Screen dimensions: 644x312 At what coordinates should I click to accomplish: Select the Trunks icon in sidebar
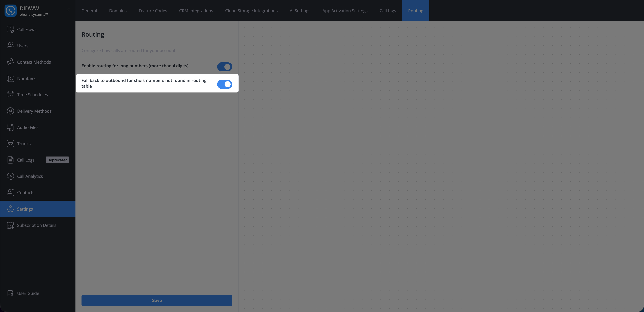[x=10, y=143]
